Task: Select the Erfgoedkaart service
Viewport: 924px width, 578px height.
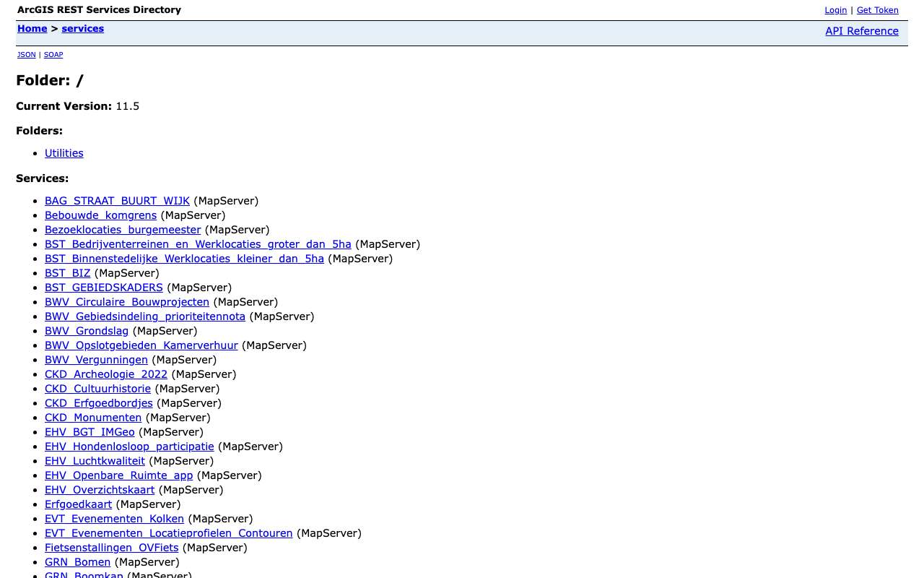Action: click(79, 504)
